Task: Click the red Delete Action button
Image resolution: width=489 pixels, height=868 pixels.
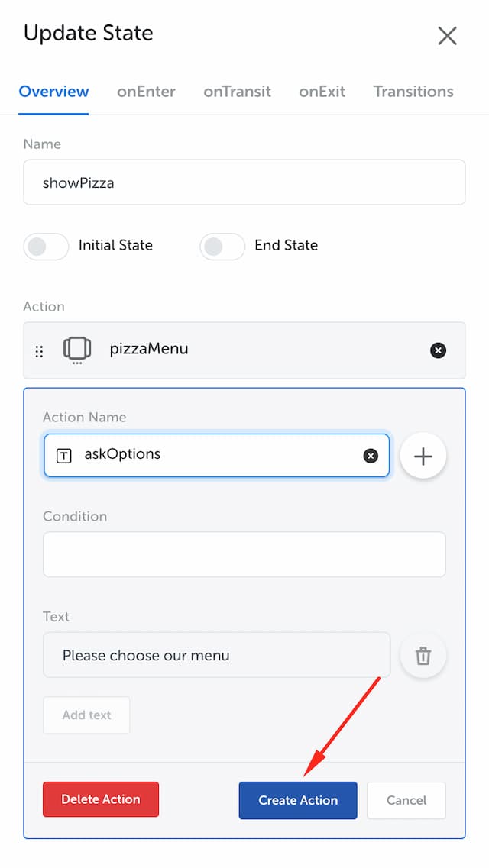Action: pos(101,799)
